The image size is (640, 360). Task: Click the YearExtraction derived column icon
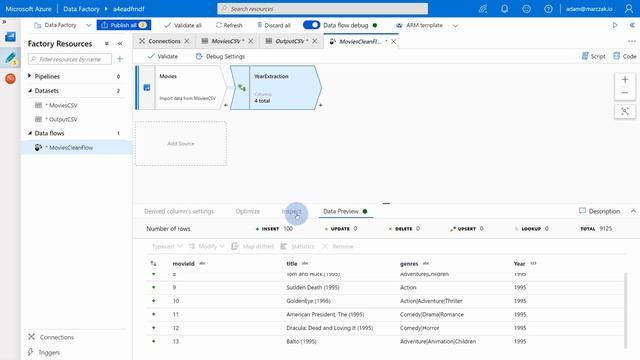(x=242, y=87)
